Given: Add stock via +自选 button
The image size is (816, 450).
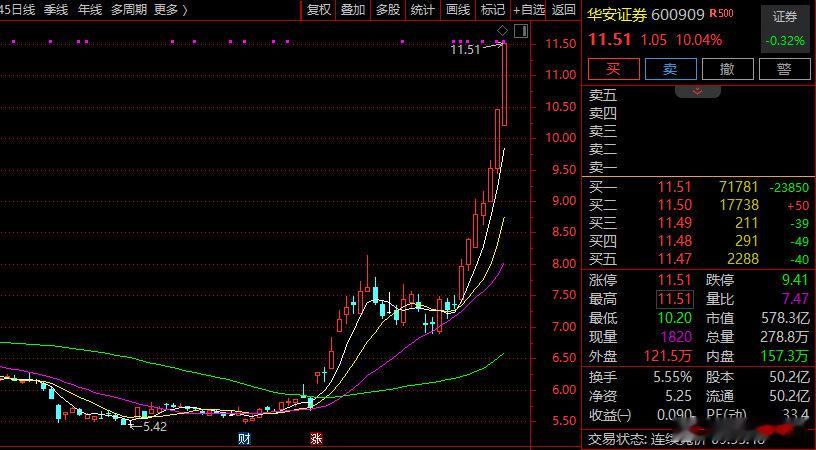Looking at the screenshot, I should coord(528,10).
